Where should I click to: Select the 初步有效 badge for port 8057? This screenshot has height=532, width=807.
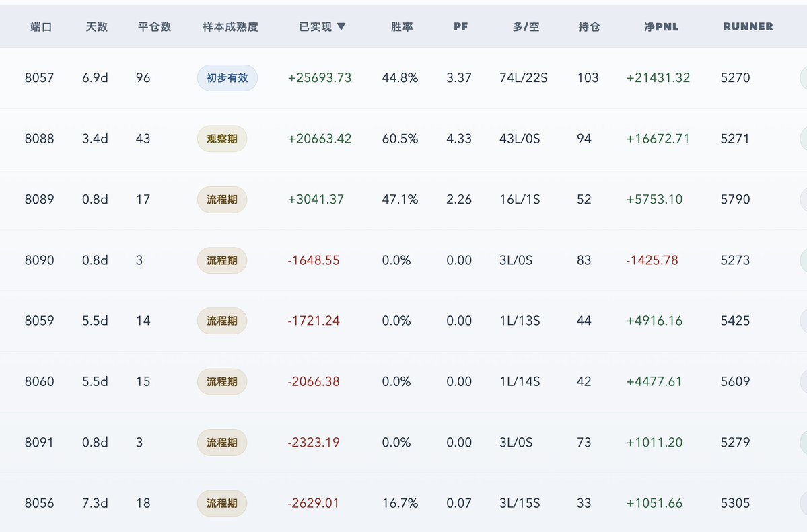pyautogui.click(x=227, y=78)
